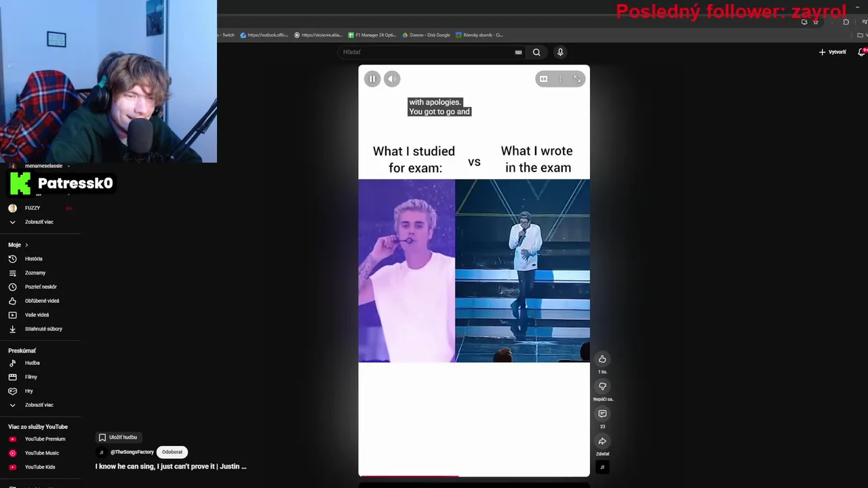
Task: Expand the Short to fullscreen
Action: pyautogui.click(x=577, y=79)
